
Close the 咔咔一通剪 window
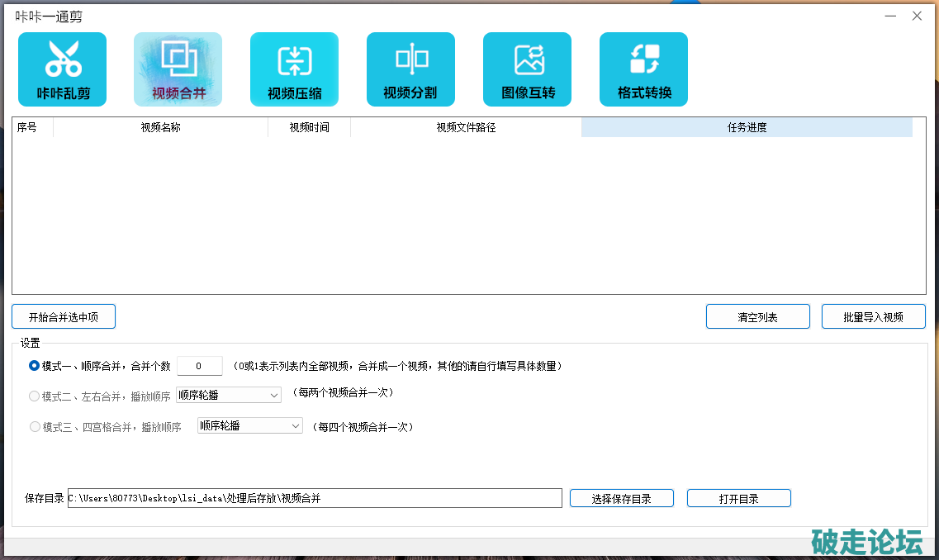(x=917, y=16)
